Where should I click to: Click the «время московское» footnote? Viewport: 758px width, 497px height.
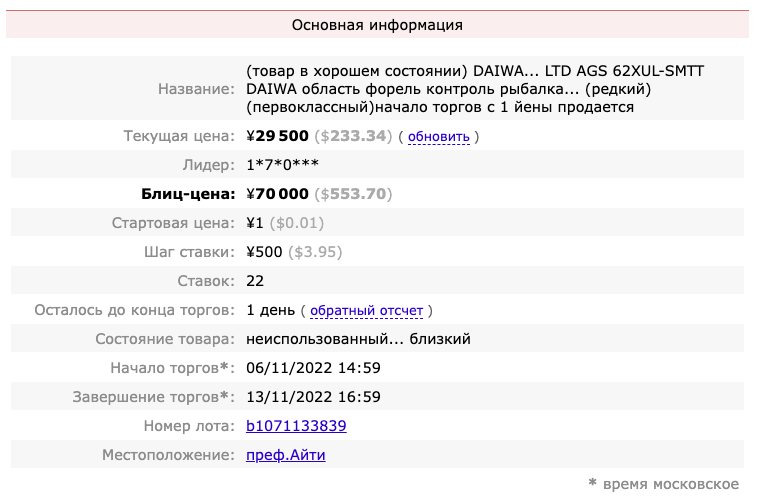[x=670, y=484]
